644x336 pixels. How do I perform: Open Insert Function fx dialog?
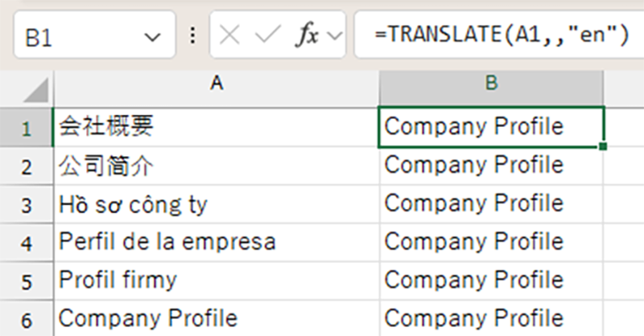pyautogui.click(x=307, y=36)
